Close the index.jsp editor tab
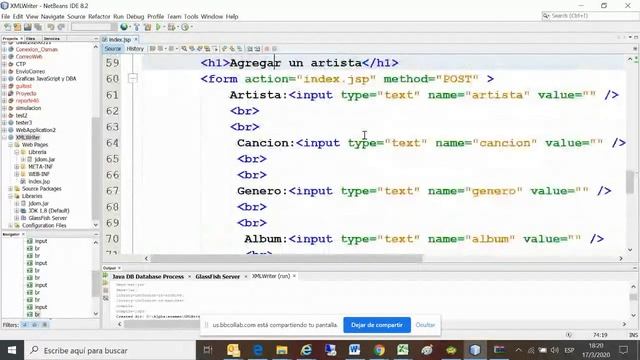This screenshot has height=360, width=640. (x=136, y=39)
